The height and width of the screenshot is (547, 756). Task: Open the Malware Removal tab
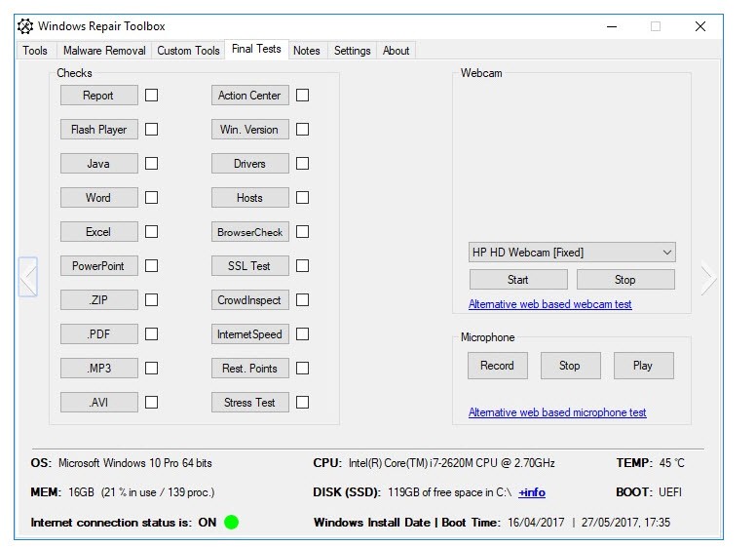pyautogui.click(x=104, y=51)
